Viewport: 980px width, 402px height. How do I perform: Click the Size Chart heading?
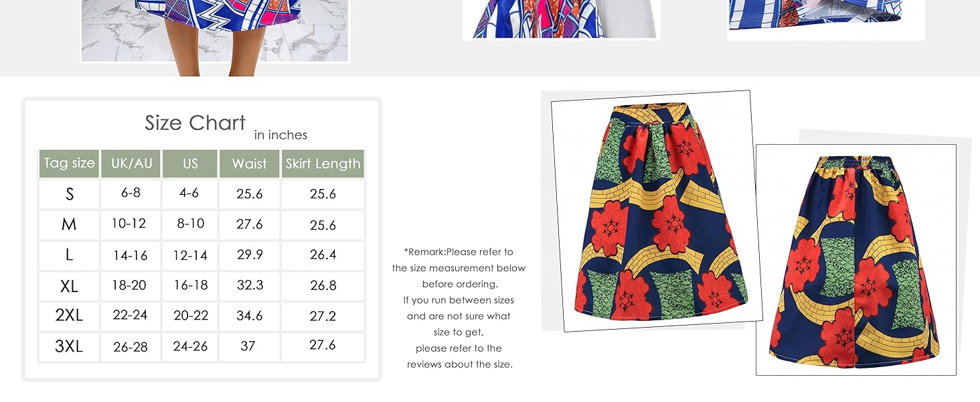pos(195,123)
